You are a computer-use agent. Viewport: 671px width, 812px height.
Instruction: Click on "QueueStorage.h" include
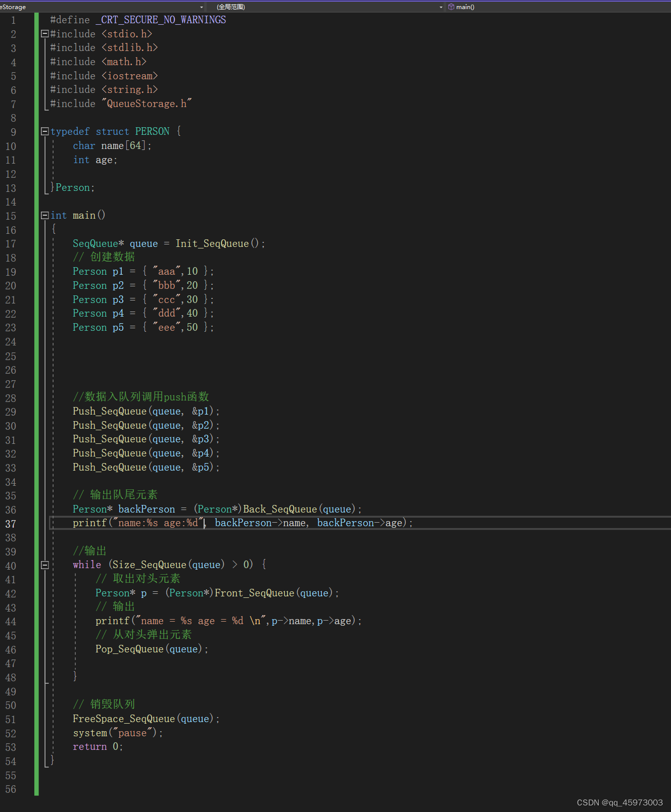click(147, 104)
